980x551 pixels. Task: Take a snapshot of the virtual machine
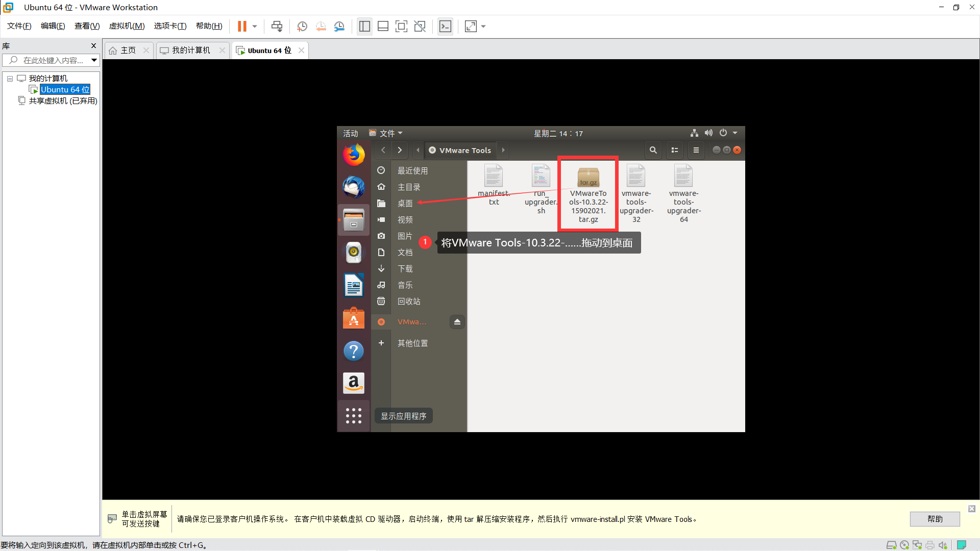pos(302,26)
